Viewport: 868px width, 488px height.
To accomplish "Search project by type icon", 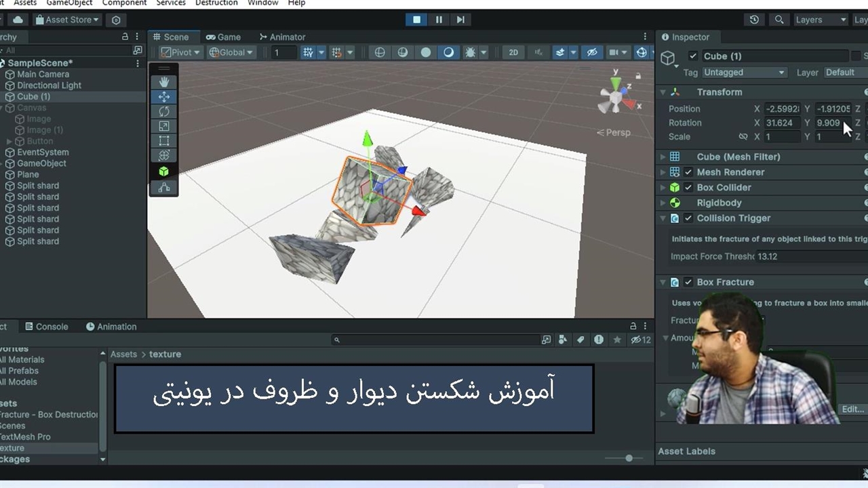I will pyautogui.click(x=563, y=340).
